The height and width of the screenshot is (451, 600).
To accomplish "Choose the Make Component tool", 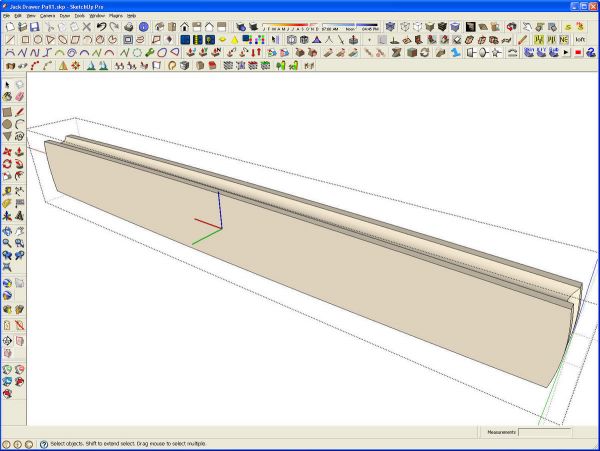I will coord(20,85).
